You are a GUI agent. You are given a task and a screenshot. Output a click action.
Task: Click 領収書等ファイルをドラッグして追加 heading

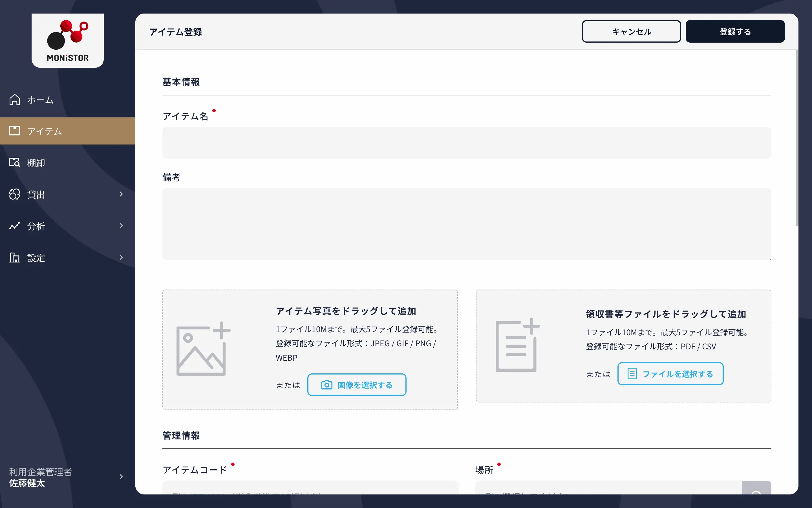click(x=666, y=314)
